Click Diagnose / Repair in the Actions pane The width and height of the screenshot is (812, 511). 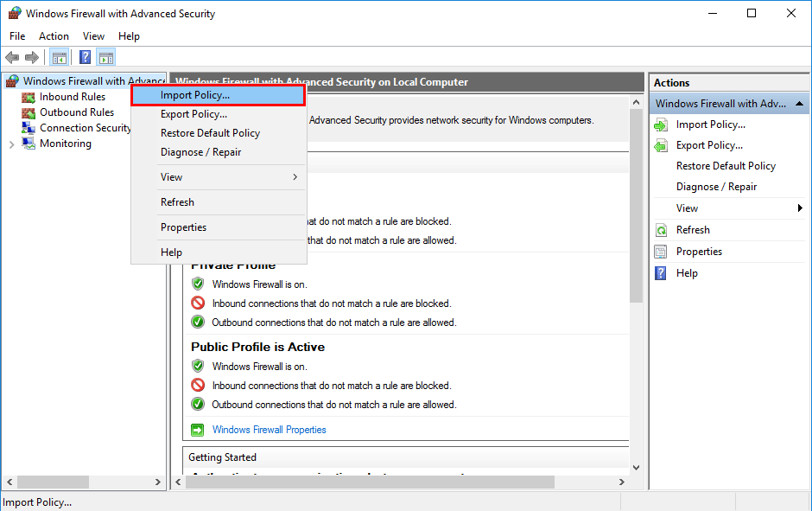pos(716,187)
